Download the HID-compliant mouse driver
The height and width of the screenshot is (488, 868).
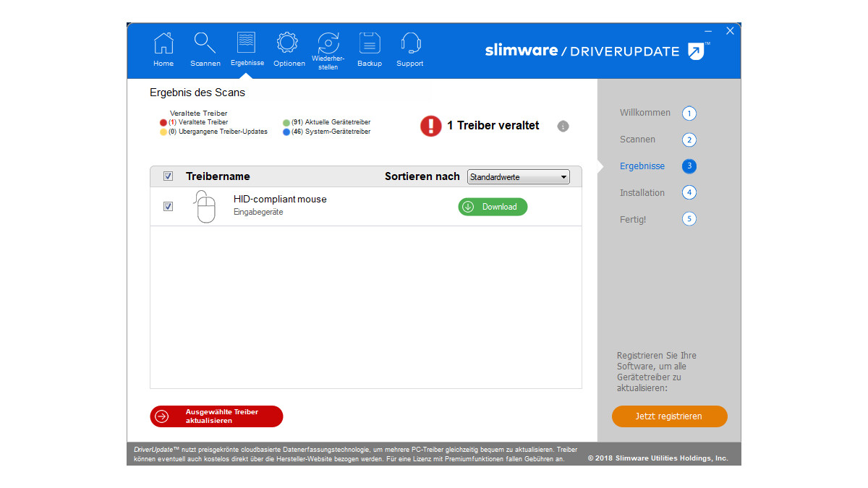[493, 207]
